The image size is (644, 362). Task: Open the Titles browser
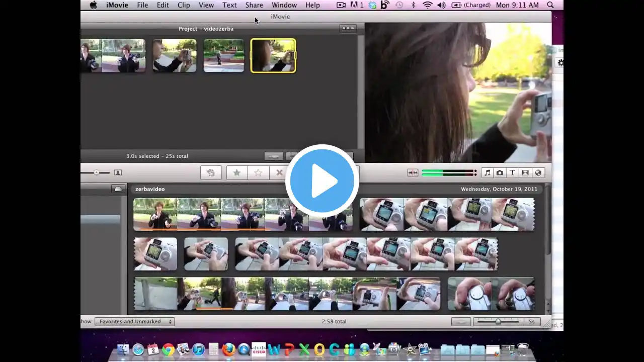[512, 172]
